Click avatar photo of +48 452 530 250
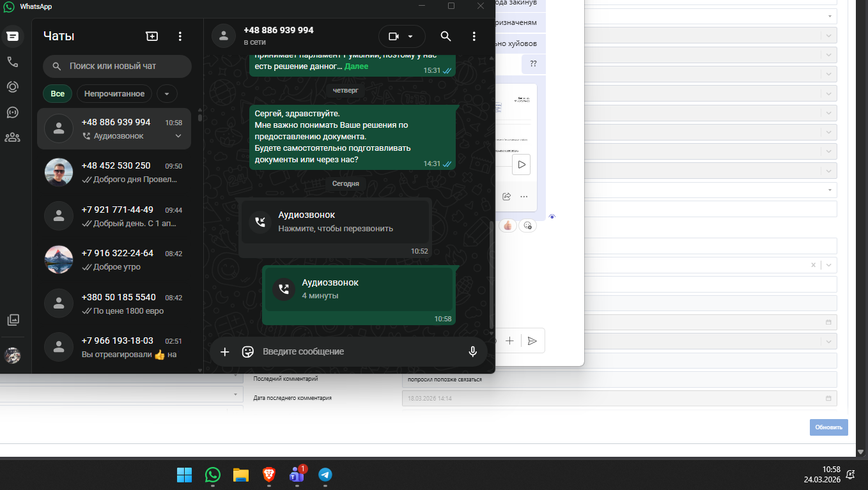The height and width of the screenshot is (490, 868). [x=59, y=172]
